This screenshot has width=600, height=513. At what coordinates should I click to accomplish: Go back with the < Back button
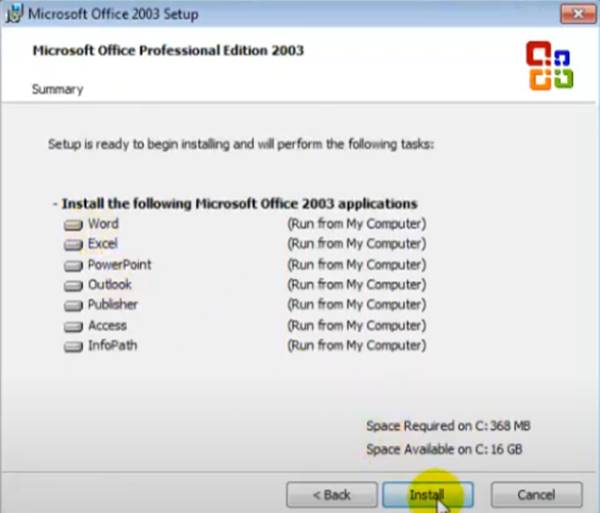331,495
